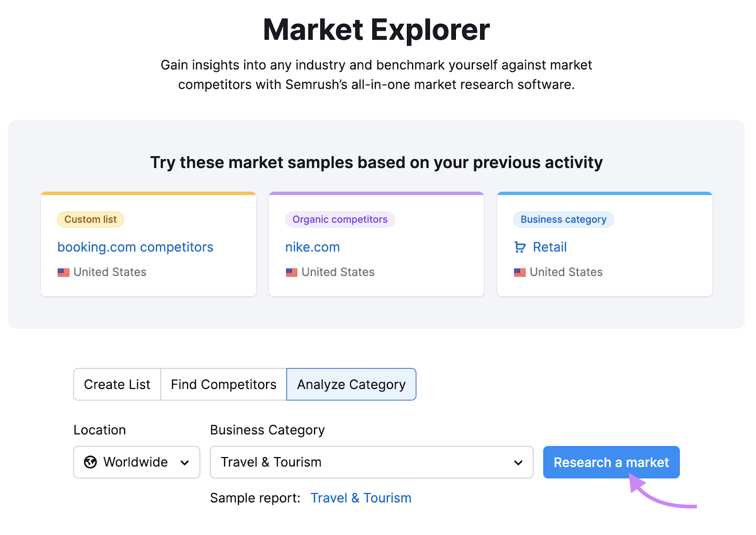The height and width of the screenshot is (535, 756).
Task: Switch to the Create List tab
Action: (x=117, y=384)
